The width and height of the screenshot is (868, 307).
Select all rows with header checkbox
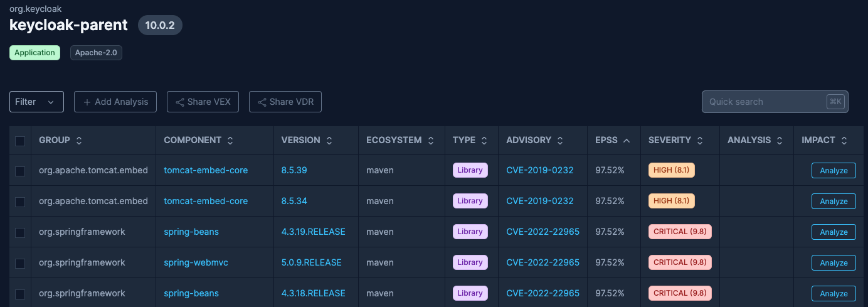click(x=20, y=141)
